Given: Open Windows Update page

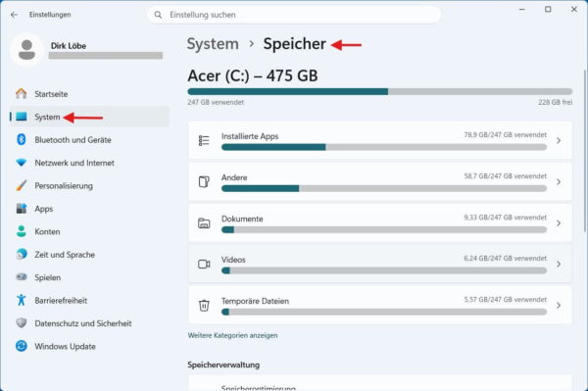Looking at the screenshot, I should (x=89, y=346).
